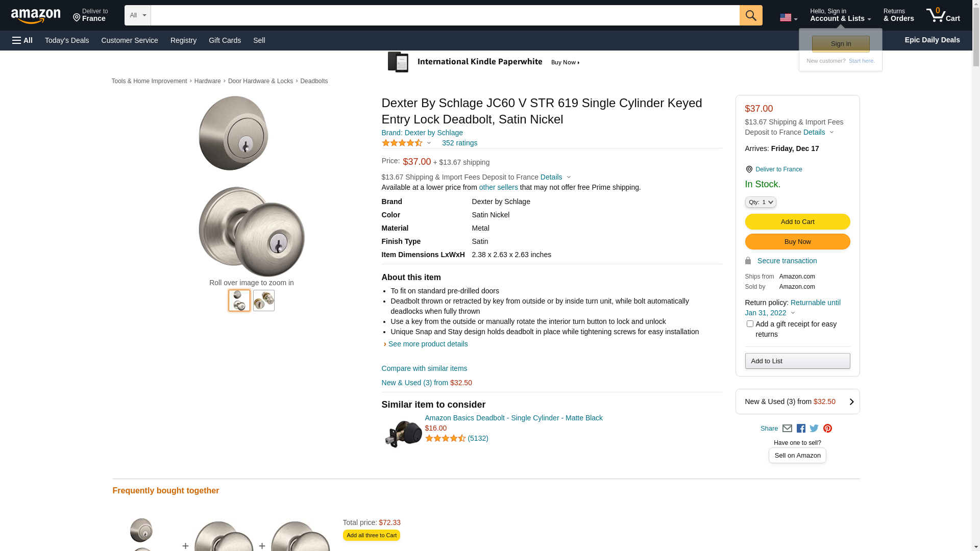Click the Amazon logo
Screen dimensions: 980x551
(36, 16)
